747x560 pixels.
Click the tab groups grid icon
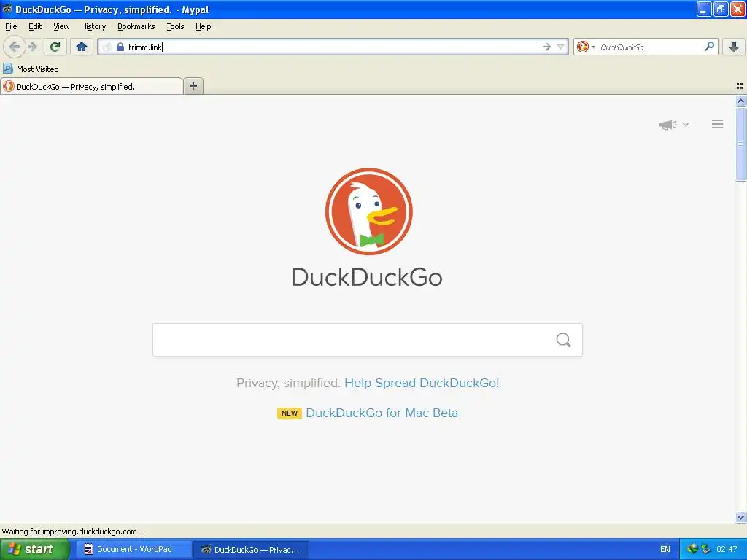click(740, 86)
